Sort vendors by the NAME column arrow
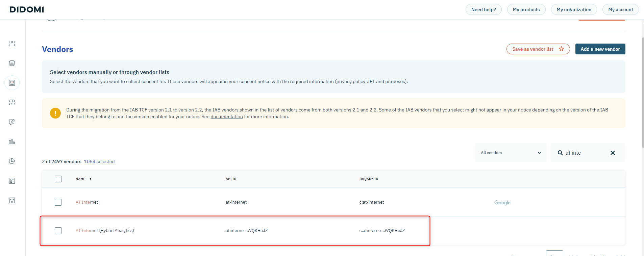The image size is (644, 256). coord(90,179)
